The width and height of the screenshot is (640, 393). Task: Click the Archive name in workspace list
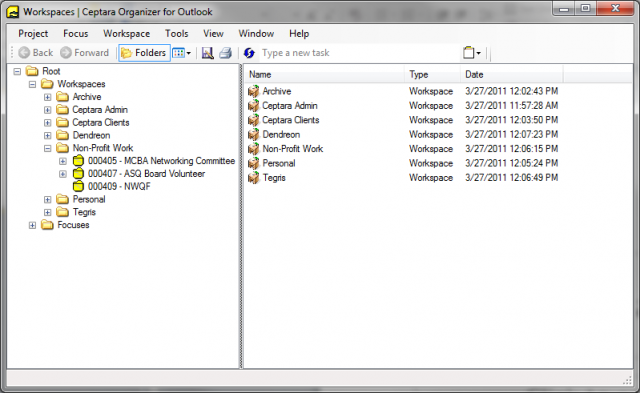pyautogui.click(x=277, y=91)
